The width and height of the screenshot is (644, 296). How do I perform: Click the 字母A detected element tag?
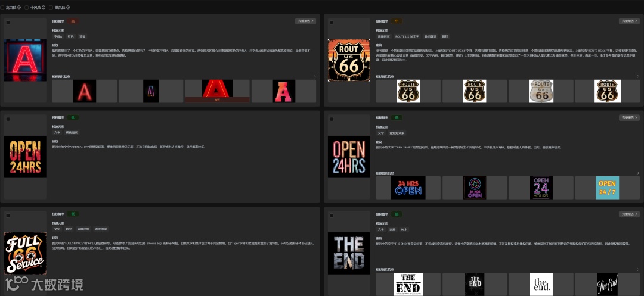[x=58, y=36]
